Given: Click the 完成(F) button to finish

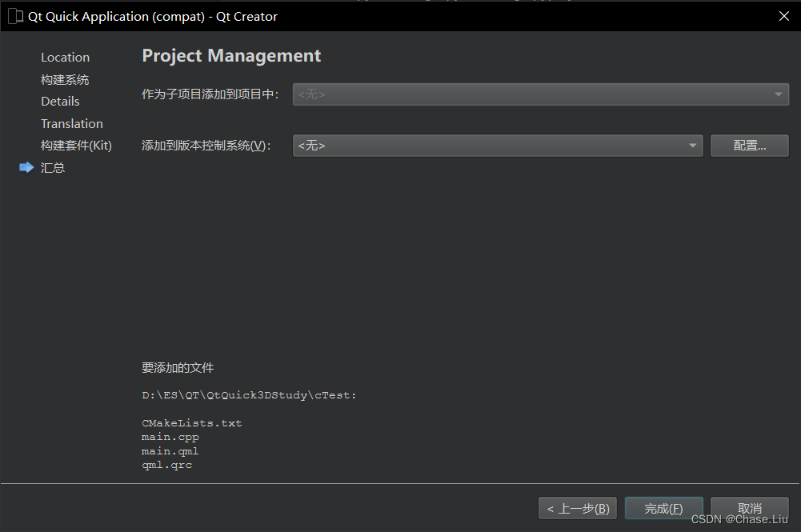Looking at the screenshot, I should click(663, 507).
